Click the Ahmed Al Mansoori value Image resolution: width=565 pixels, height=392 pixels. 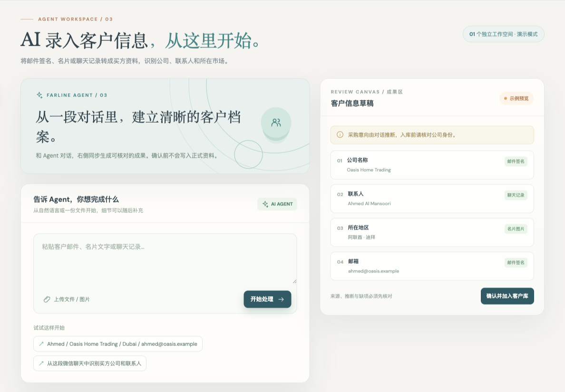coord(369,204)
